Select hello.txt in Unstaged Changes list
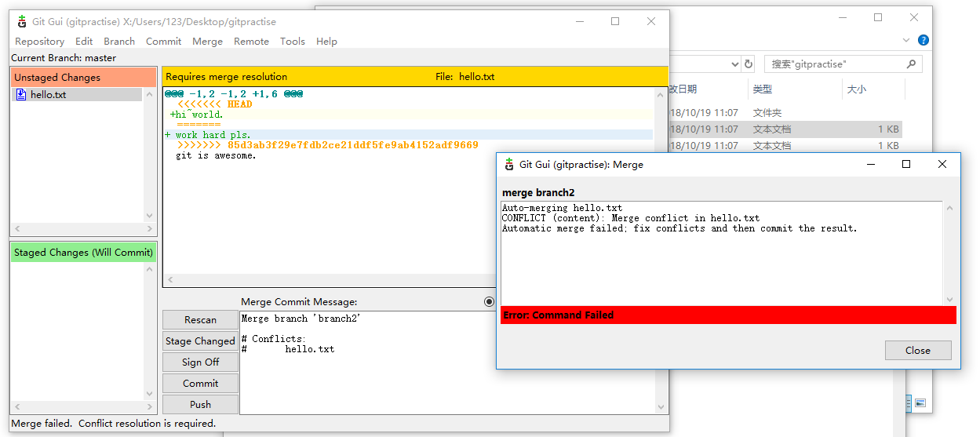This screenshot has height=437, width=980. click(77, 94)
